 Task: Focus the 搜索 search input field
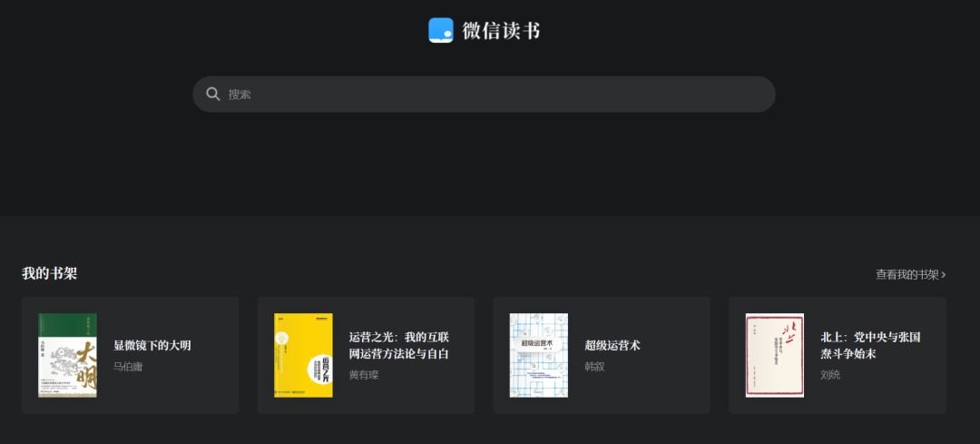click(484, 94)
